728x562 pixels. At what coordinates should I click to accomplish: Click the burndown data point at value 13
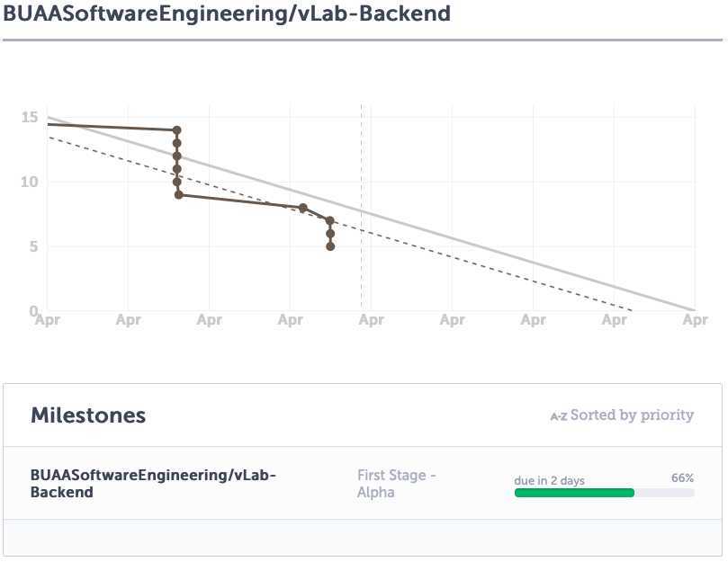pos(177,143)
